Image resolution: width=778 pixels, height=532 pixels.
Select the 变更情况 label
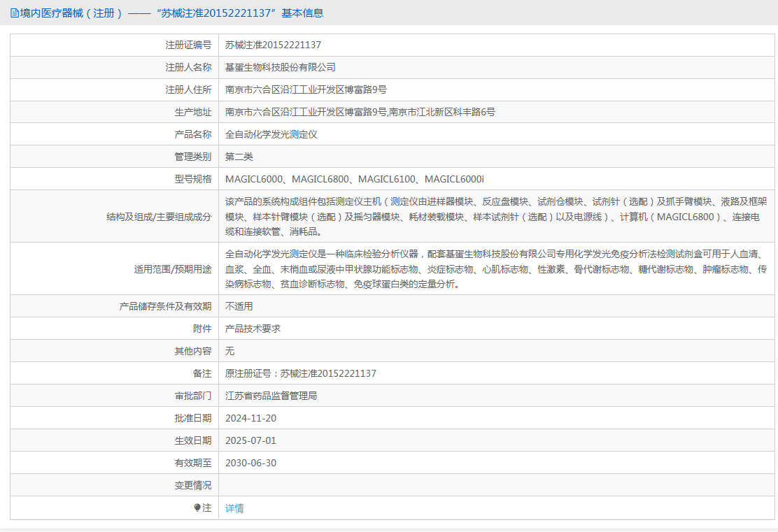coord(193,485)
